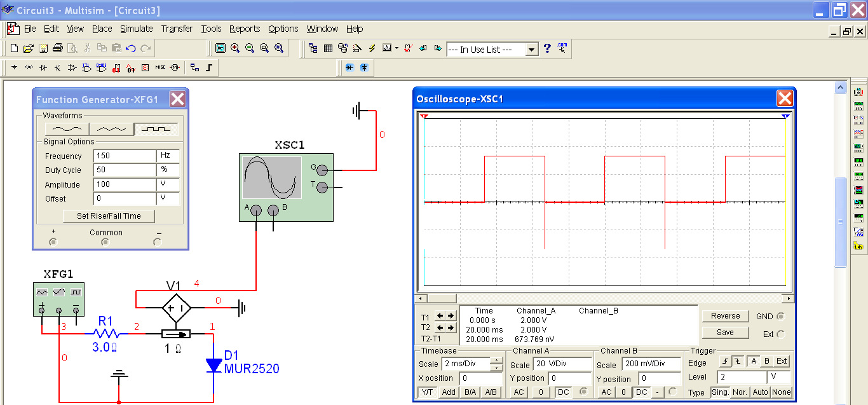868x405 pixels.
Task: Open the trigger Level V unit selector
Action: pyautogui.click(x=779, y=378)
